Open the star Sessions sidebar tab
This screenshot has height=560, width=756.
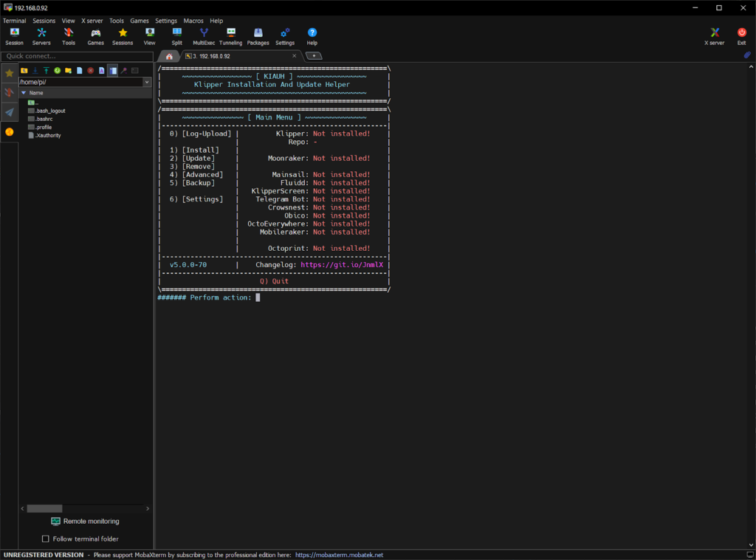tap(9, 73)
